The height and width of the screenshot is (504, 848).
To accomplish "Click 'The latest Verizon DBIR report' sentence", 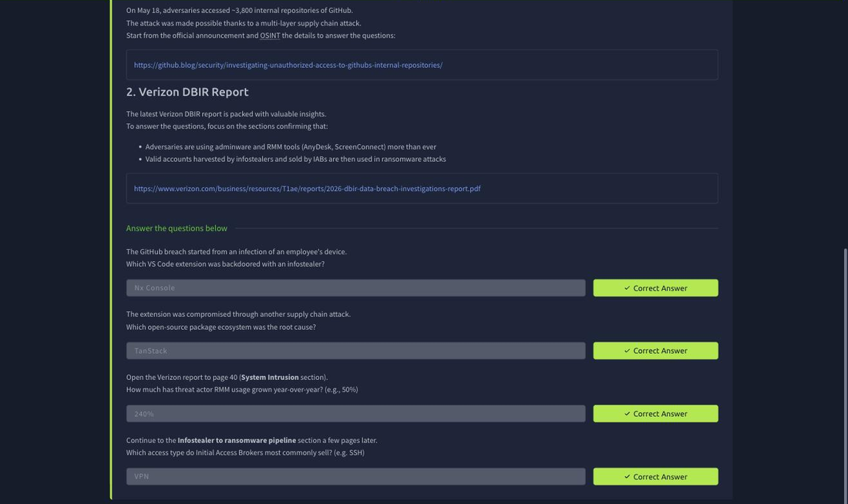I will (226, 114).
